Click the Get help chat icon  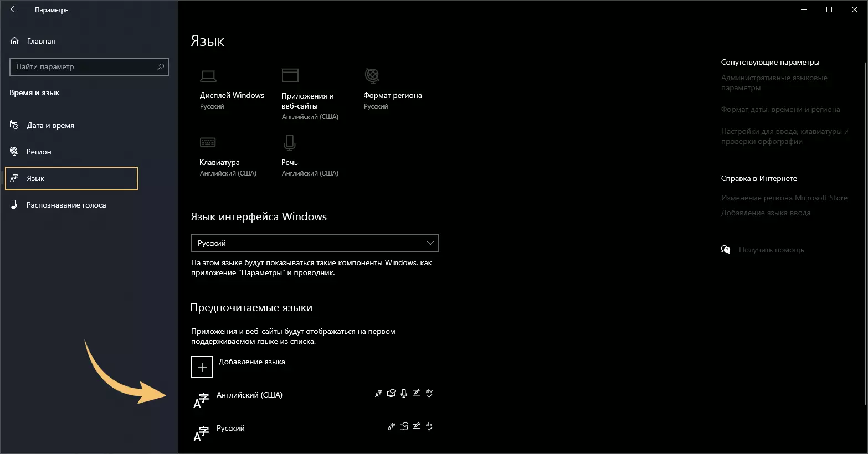(726, 250)
